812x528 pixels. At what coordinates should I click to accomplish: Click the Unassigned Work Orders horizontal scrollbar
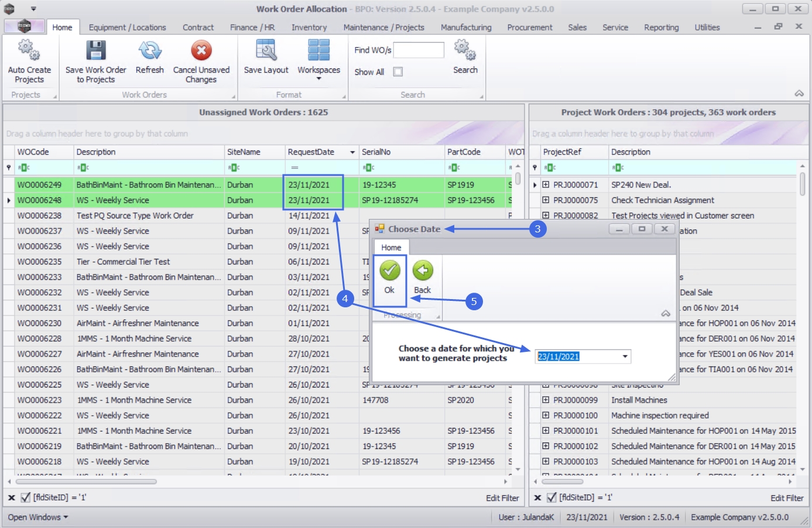point(86,482)
